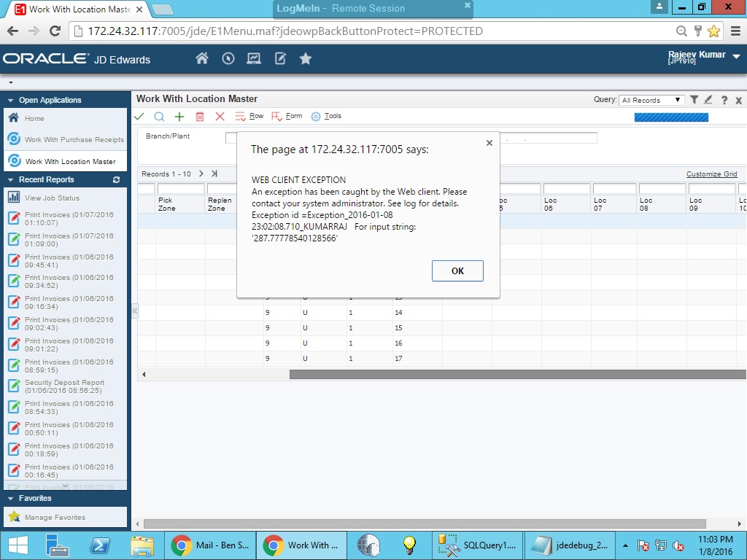Viewport: 747px width, 560px height.
Task: Close the exception dialog with X
Action: (489, 143)
